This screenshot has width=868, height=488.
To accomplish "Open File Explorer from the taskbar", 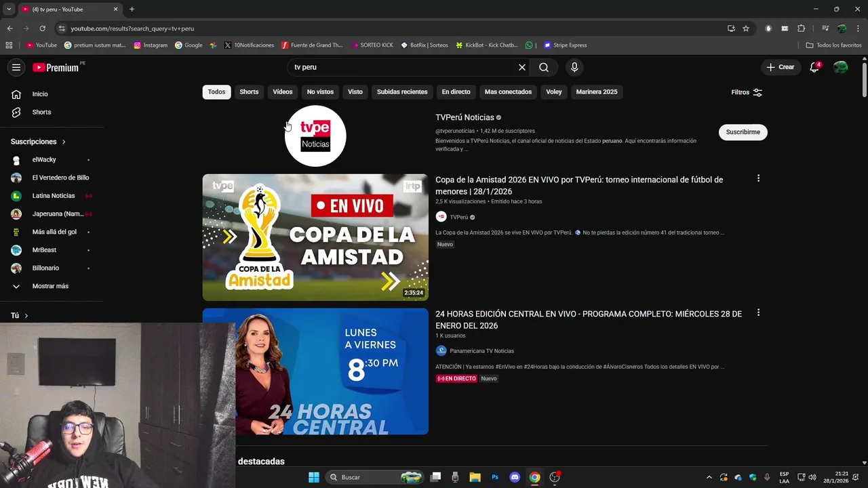I will tap(475, 477).
